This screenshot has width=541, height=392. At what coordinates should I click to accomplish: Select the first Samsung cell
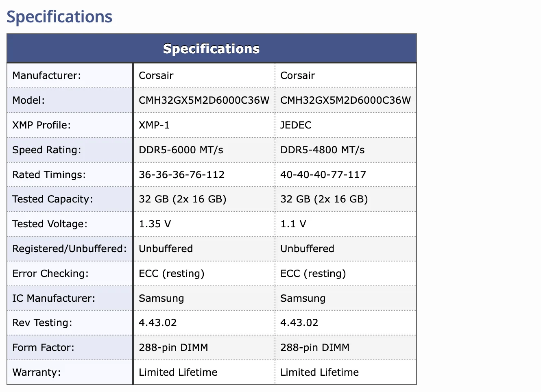(x=204, y=298)
